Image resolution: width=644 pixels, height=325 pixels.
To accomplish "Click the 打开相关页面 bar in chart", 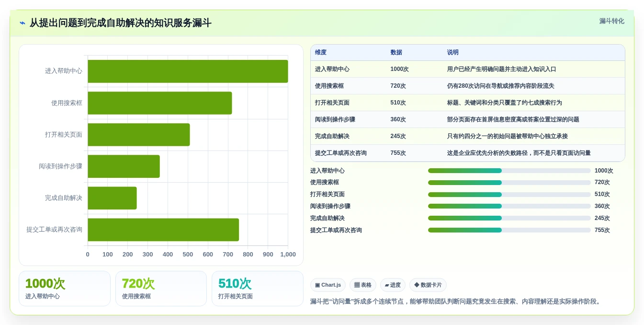I will pos(139,135).
